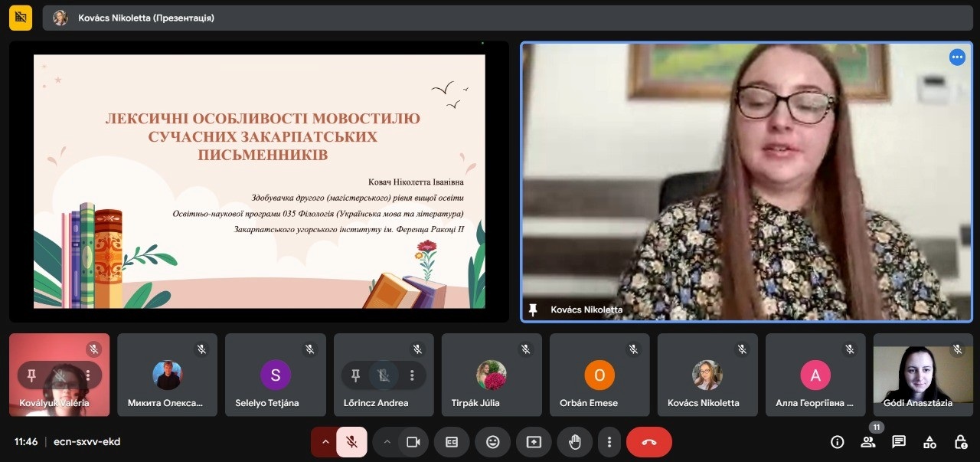The height and width of the screenshot is (462, 980).
Task: Unmute your microphone
Action: [x=351, y=442]
